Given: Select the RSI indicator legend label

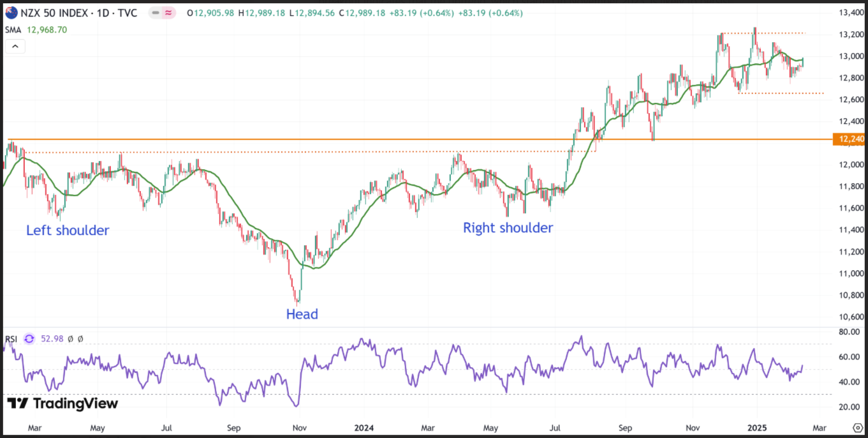Looking at the screenshot, I should point(11,338).
